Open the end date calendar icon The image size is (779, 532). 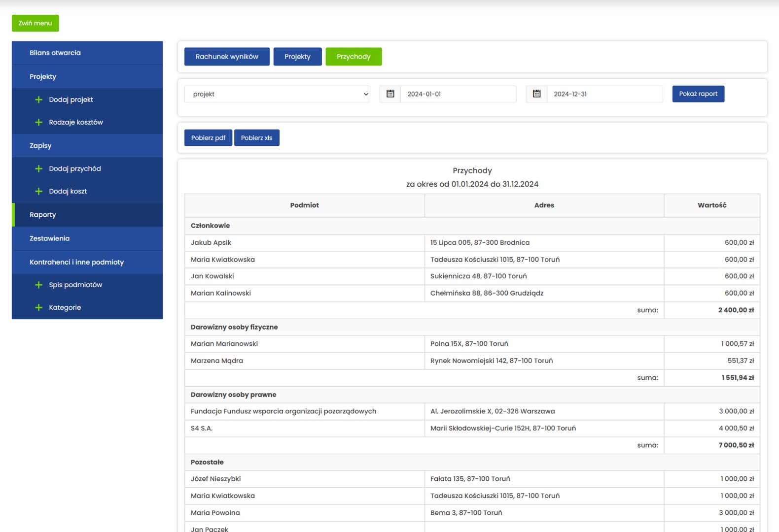click(536, 94)
